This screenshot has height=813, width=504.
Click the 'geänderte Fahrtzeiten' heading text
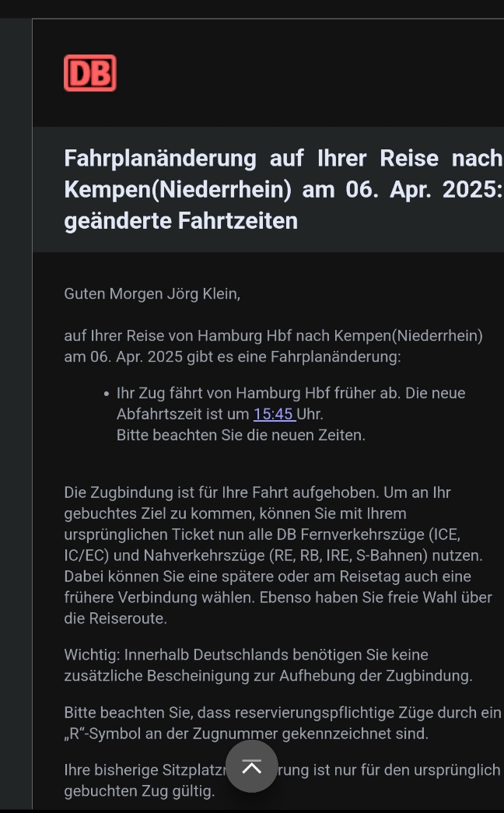181,221
